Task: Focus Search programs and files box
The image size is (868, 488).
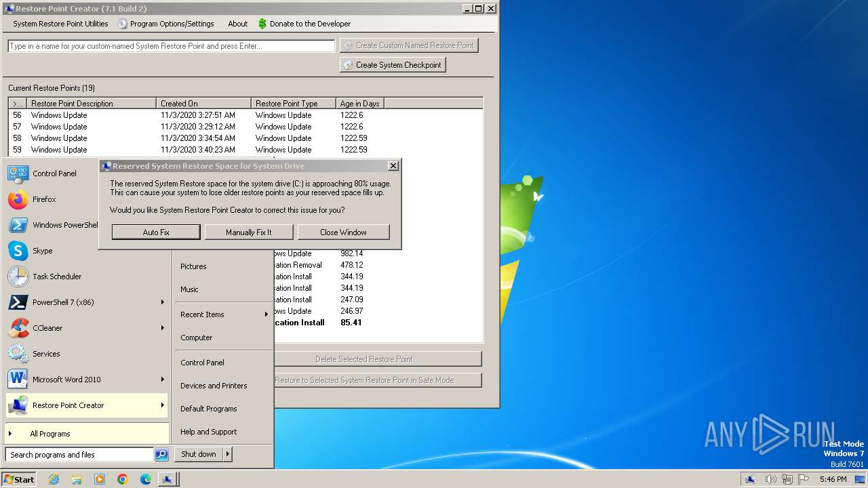Action: pyautogui.click(x=80, y=455)
